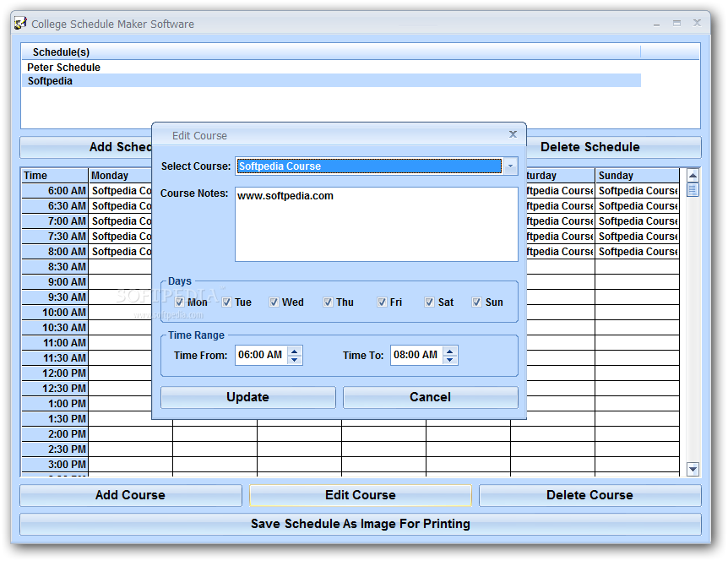Decrease Time To with down arrow
Viewport: 728px width, 561px height.
pyautogui.click(x=449, y=360)
